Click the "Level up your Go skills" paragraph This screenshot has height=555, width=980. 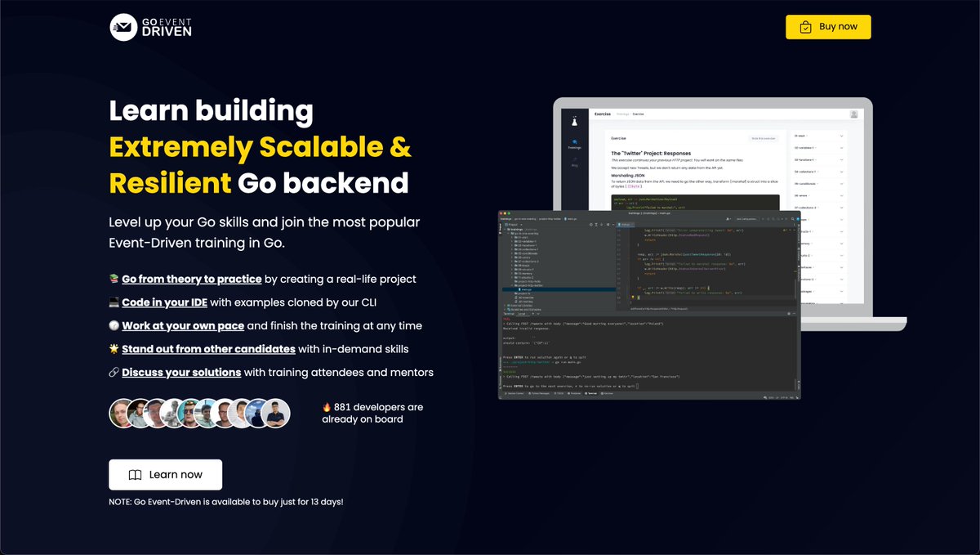coord(265,232)
